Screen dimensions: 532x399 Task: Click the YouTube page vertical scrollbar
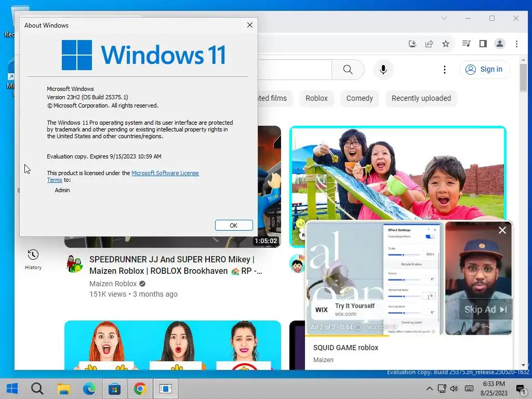[523, 78]
